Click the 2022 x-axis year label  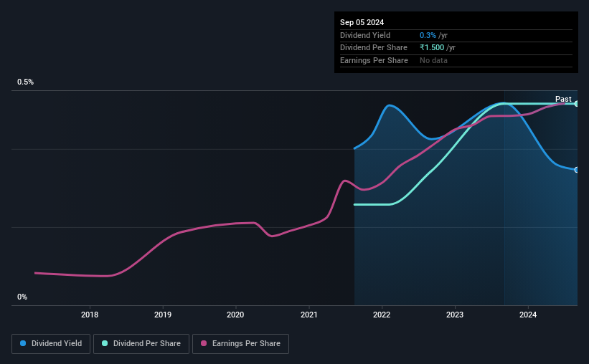pos(382,315)
